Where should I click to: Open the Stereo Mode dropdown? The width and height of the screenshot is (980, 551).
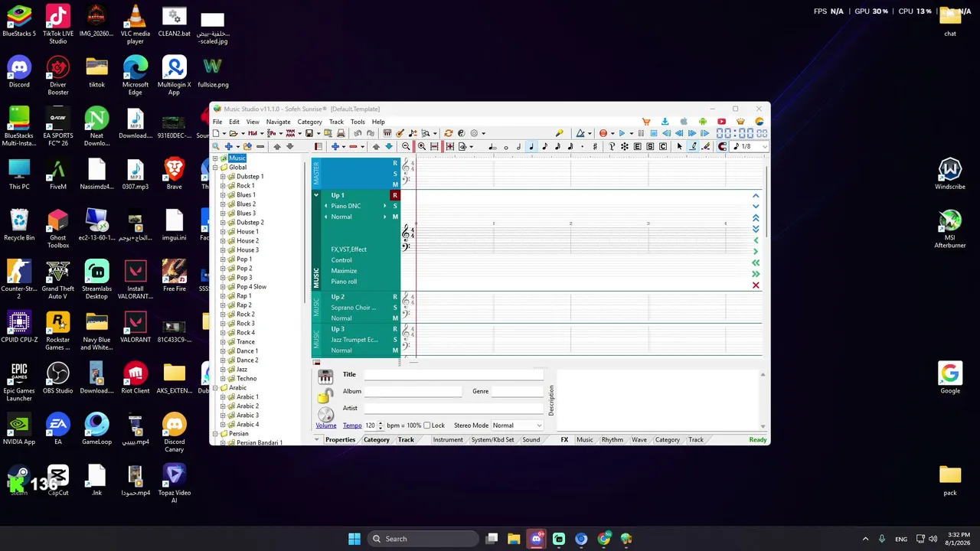(x=517, y=425)
